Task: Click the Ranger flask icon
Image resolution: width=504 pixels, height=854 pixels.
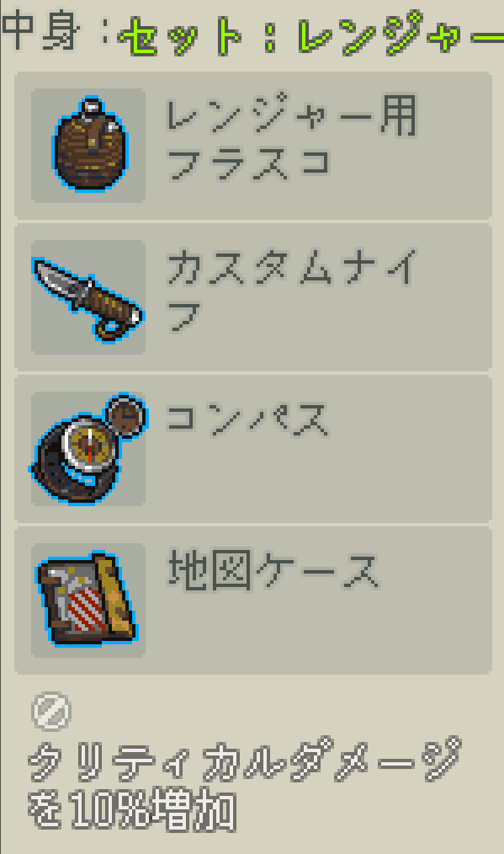Action: (x=88, y=145)
